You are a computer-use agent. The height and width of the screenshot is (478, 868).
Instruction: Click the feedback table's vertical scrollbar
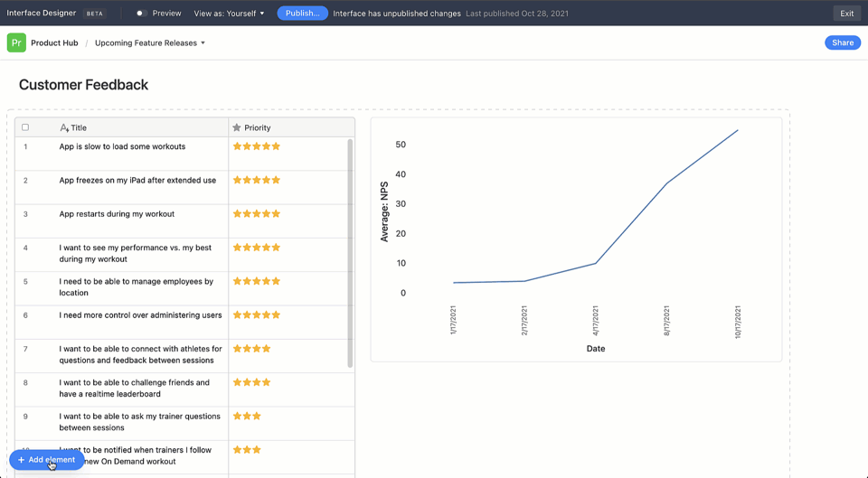coord(350,253)
